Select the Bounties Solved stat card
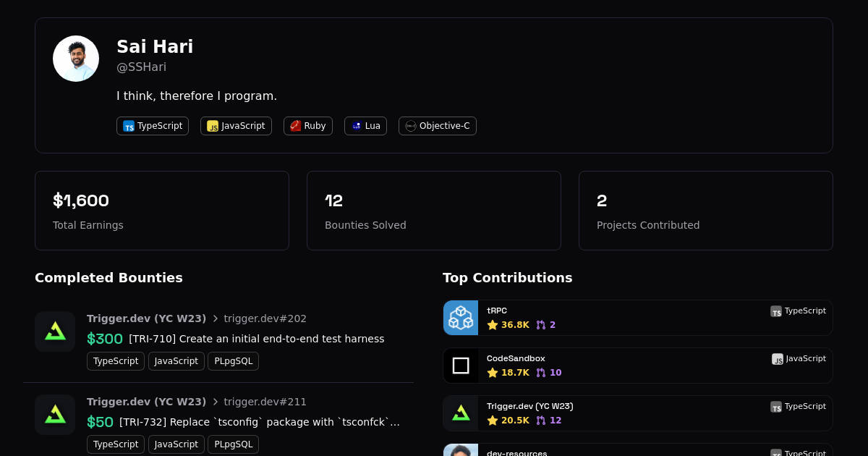 pyautogui.click(x=434, y=211)
